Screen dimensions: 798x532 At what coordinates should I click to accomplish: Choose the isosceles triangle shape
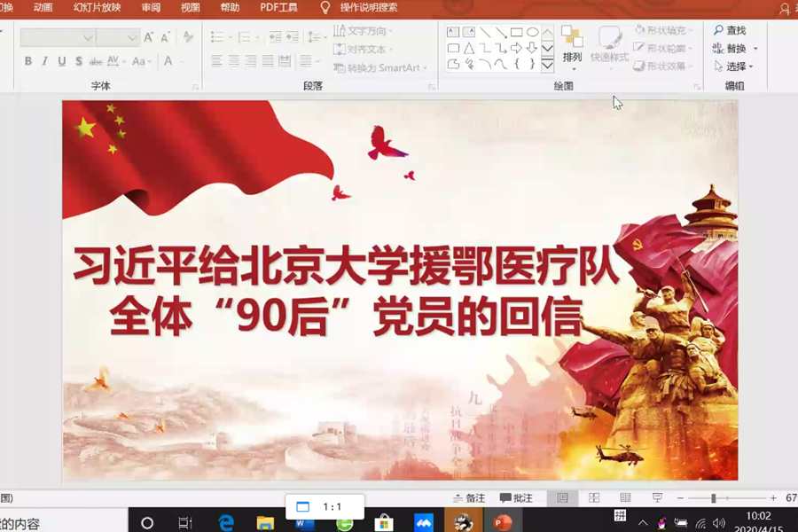click(469, 49)
